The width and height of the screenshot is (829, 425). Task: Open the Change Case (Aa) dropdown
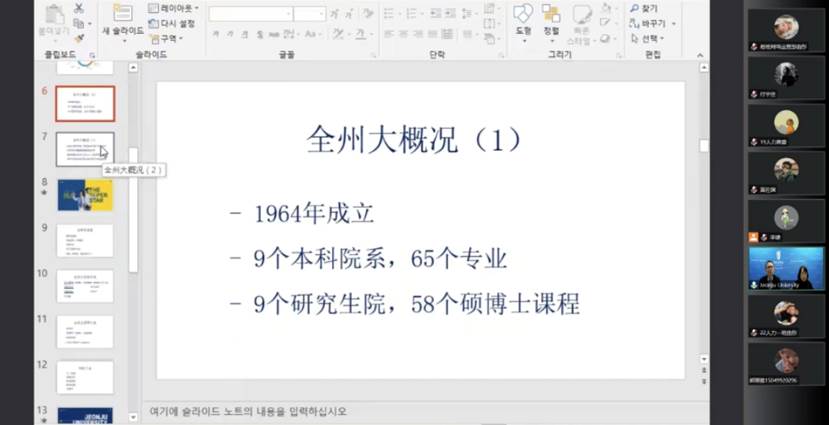pyautogui.click(x=311, y=34)
